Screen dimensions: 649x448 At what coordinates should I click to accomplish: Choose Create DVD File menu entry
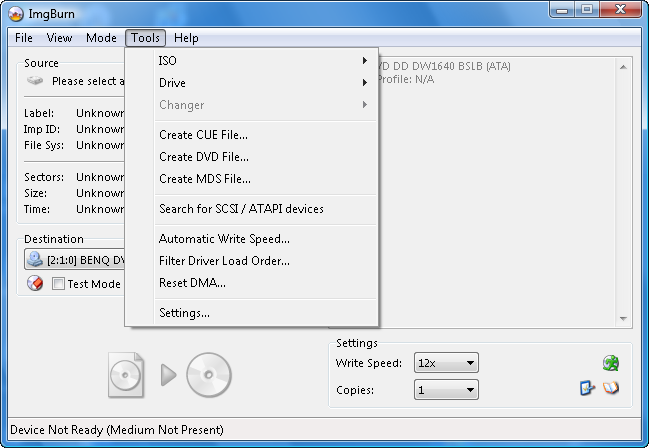[x=265, y=157]
